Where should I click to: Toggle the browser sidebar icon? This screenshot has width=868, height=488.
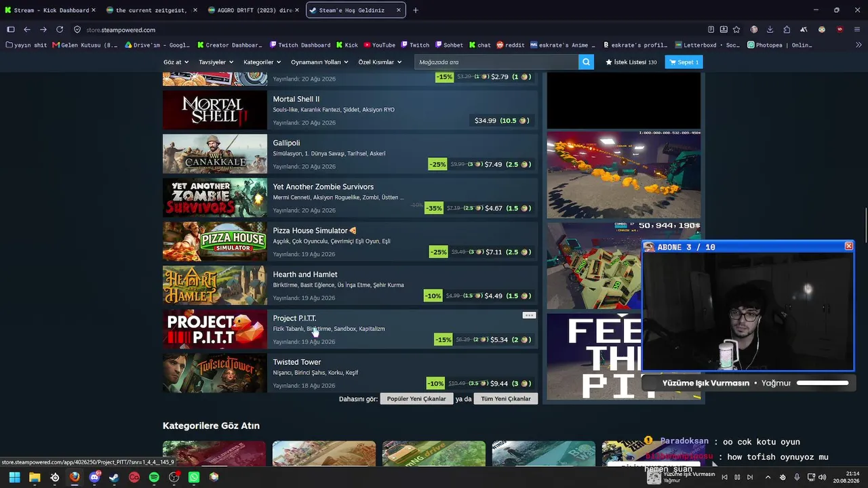coord(11,30)
